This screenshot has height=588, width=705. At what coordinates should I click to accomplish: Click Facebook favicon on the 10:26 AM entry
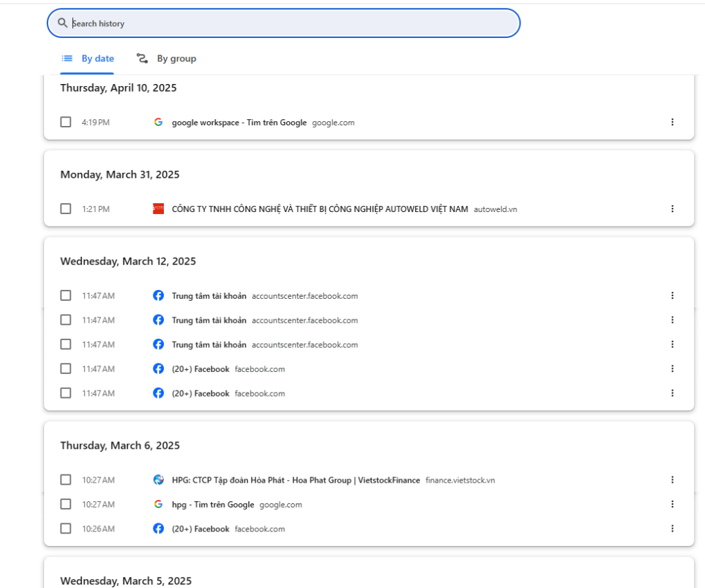[158, 529]
